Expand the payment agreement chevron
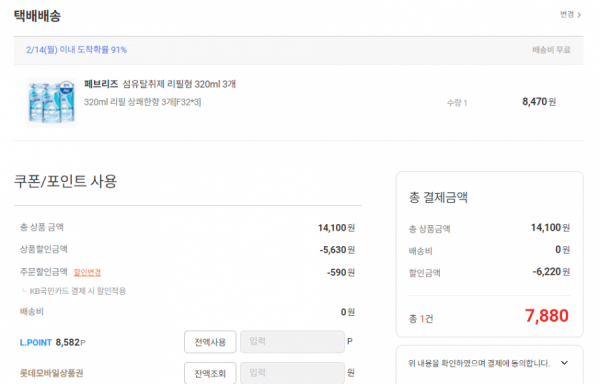600x384 pixels. click(564, 363)
